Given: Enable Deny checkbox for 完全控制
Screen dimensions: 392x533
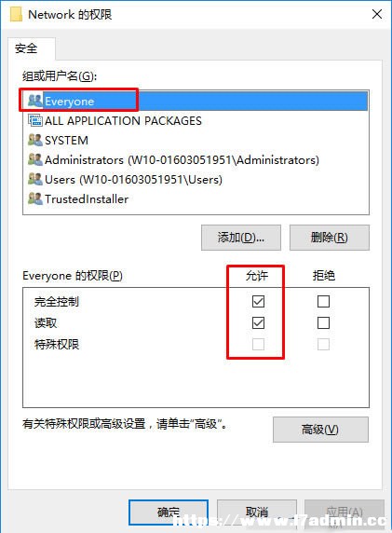Looking at the screenshot, I should [x=323, y=301].
